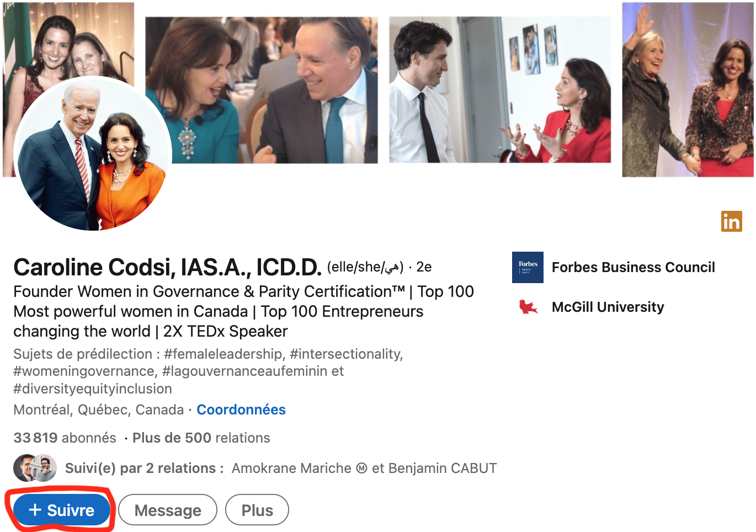Open the Plus de 500 relations link
Screen dimensions: 756x532
click(201, 438)
